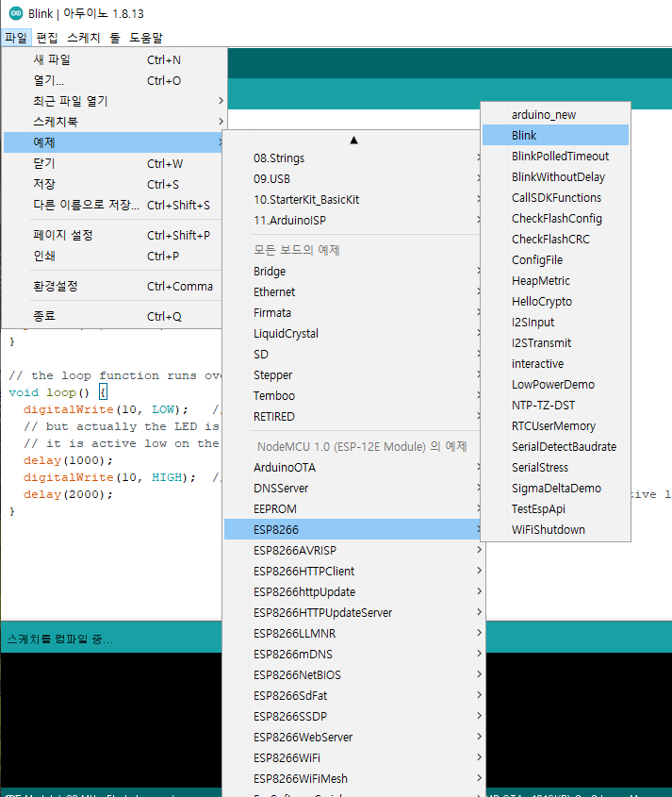
Task: Expand Ethernet library examples
Action: click(x=352, y=292)
